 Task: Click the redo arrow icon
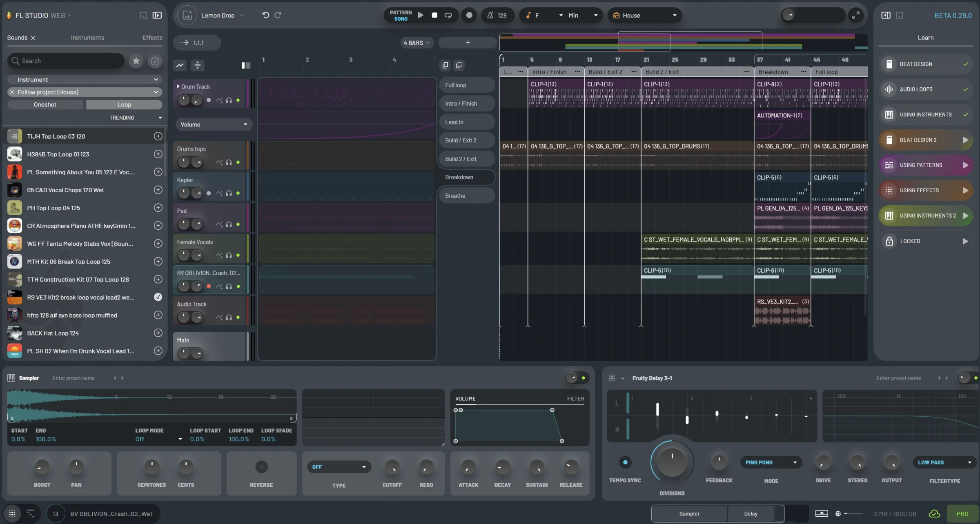(278, 15)
